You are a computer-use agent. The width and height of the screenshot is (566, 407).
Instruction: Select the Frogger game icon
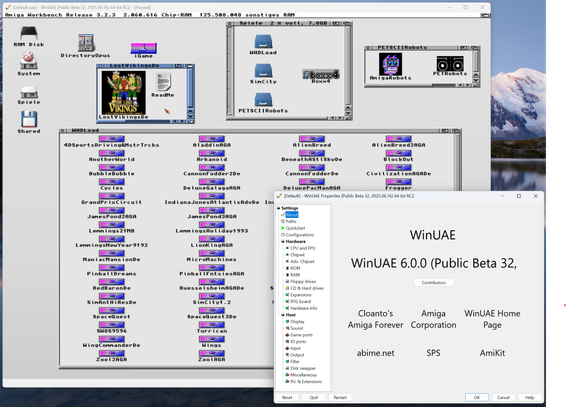tap(399, 182)
